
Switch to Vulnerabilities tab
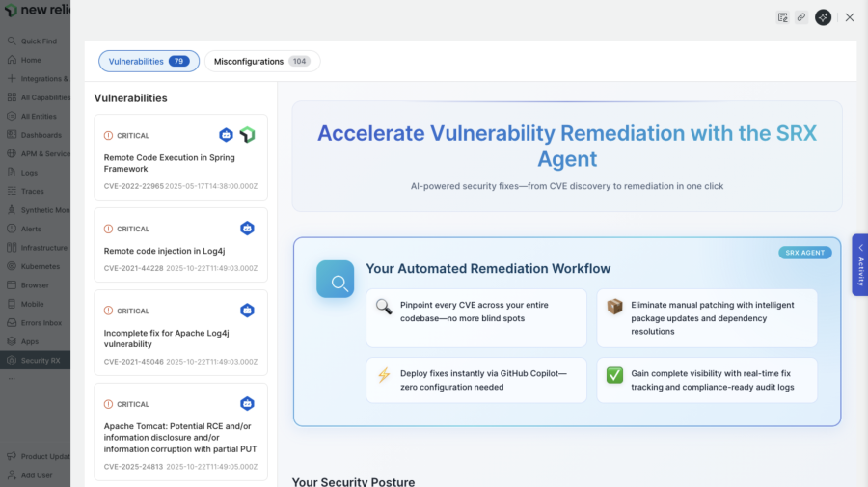pos(149,62)
